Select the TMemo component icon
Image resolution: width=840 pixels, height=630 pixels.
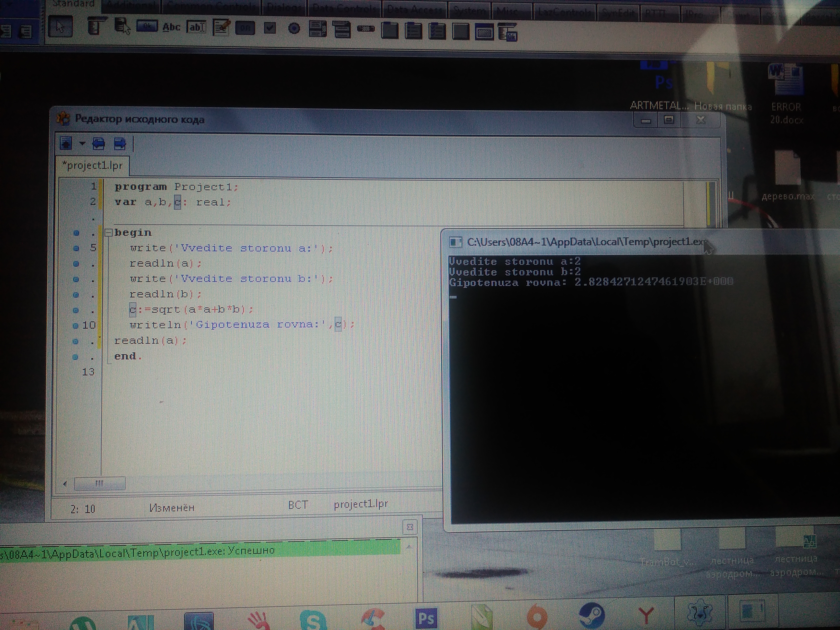[x=221, y=28]
